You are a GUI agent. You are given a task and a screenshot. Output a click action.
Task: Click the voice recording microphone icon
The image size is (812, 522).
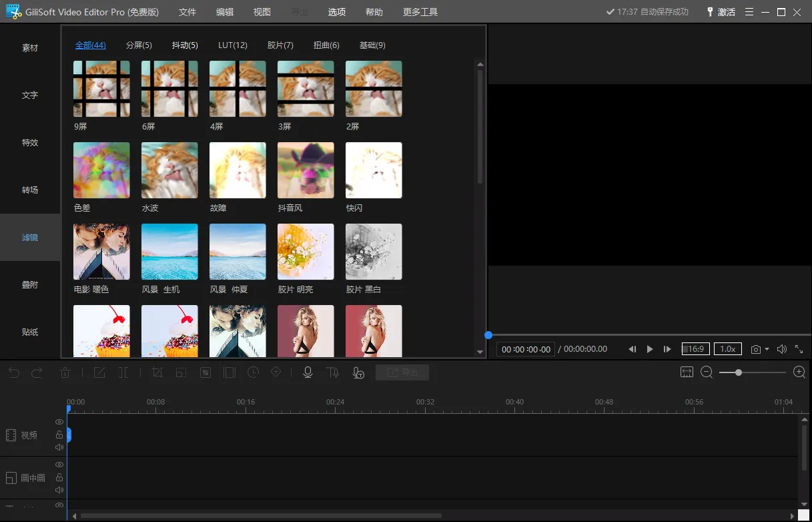click(308, 372)
